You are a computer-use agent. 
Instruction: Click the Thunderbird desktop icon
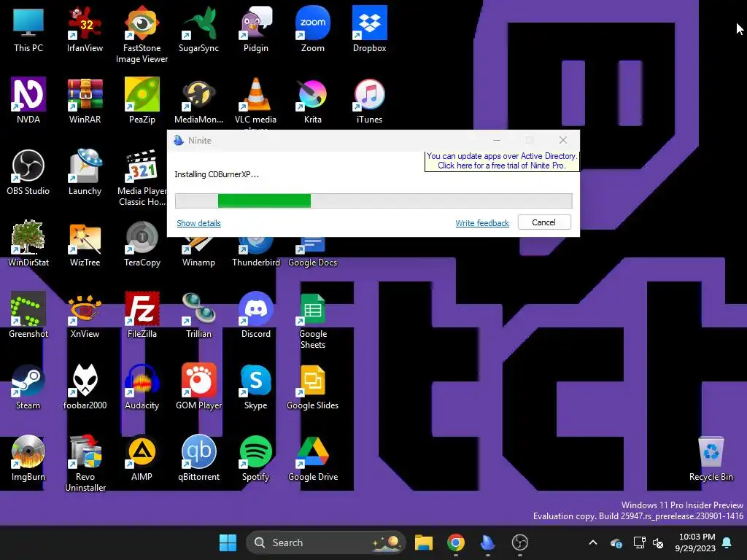256,252
